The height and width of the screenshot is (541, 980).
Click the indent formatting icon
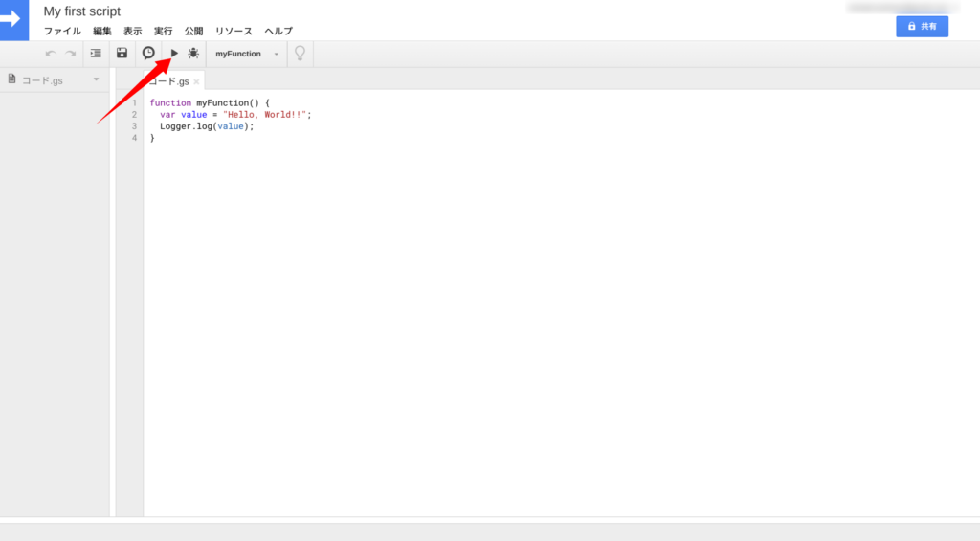coord(96,54)
